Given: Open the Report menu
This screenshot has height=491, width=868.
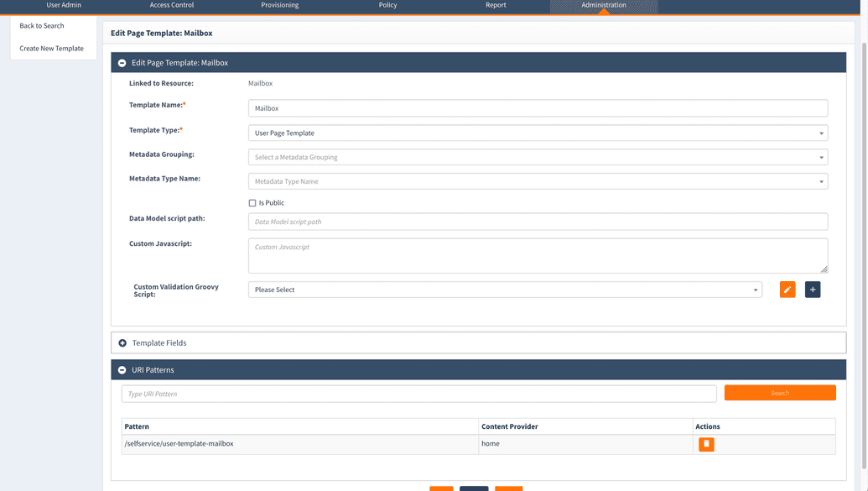Looking at the screenshot, I should 496,5.
